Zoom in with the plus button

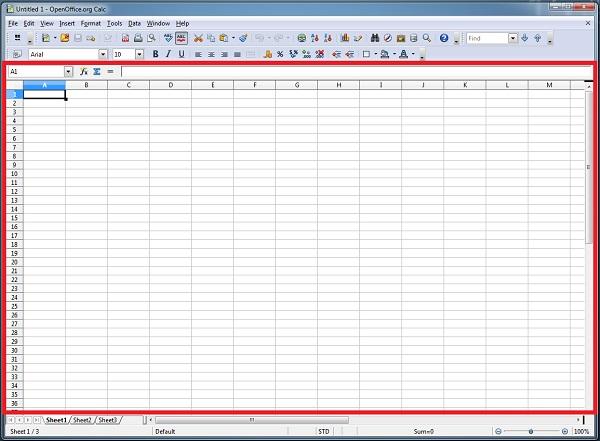click(x=564, y=431)
